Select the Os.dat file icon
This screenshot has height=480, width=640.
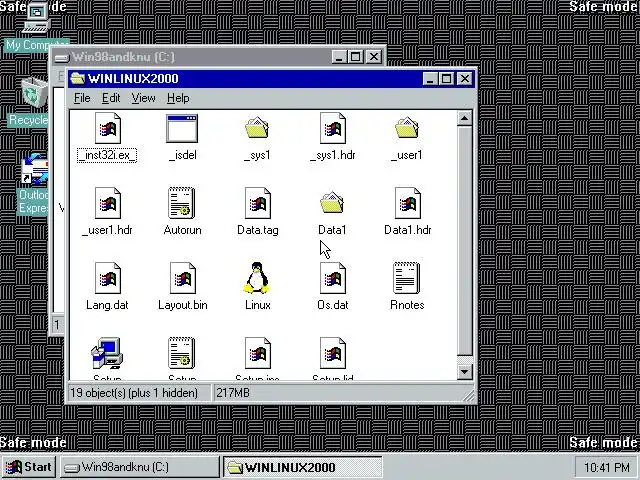[333, 278]
